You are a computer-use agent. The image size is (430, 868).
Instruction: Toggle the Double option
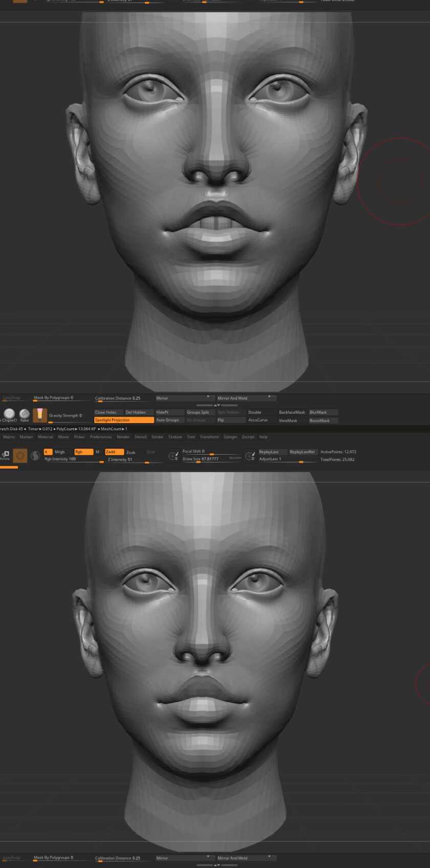pos(262,412)
